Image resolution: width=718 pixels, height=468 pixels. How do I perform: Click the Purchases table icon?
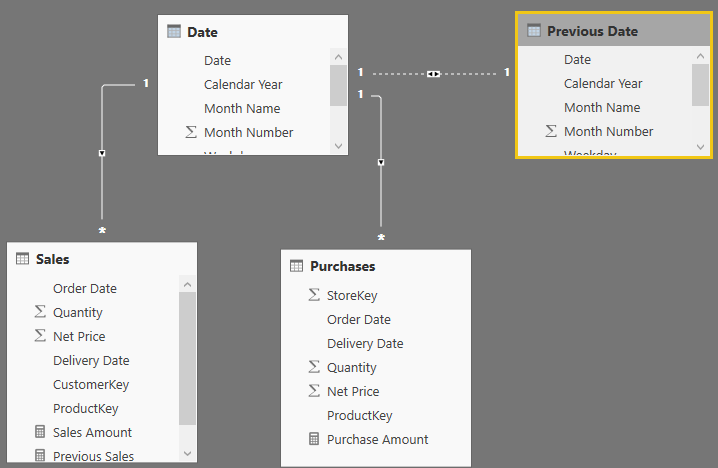click(x=296, y=266)
